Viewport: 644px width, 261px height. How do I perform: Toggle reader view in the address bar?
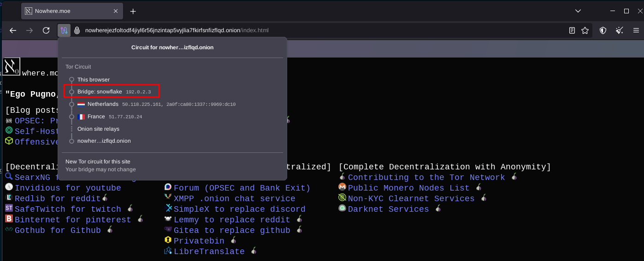[572, 30]
